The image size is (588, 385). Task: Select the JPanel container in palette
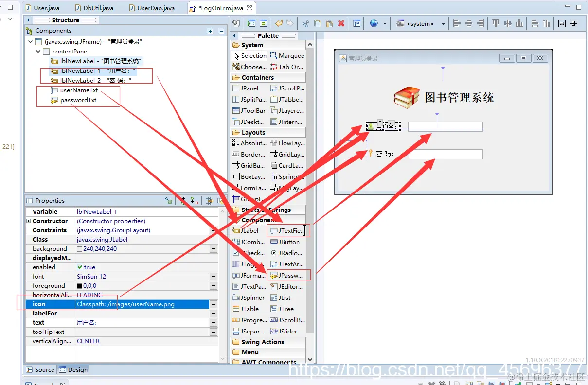point(246,88)
